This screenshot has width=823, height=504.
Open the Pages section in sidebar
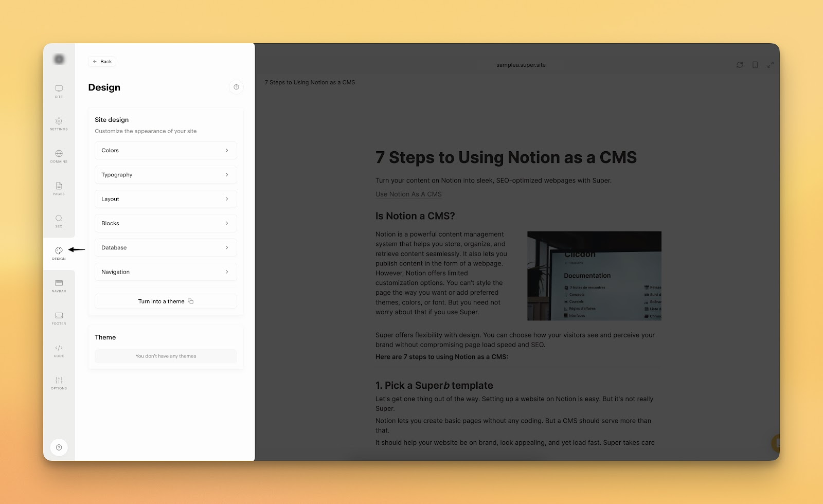pos(59,188)
